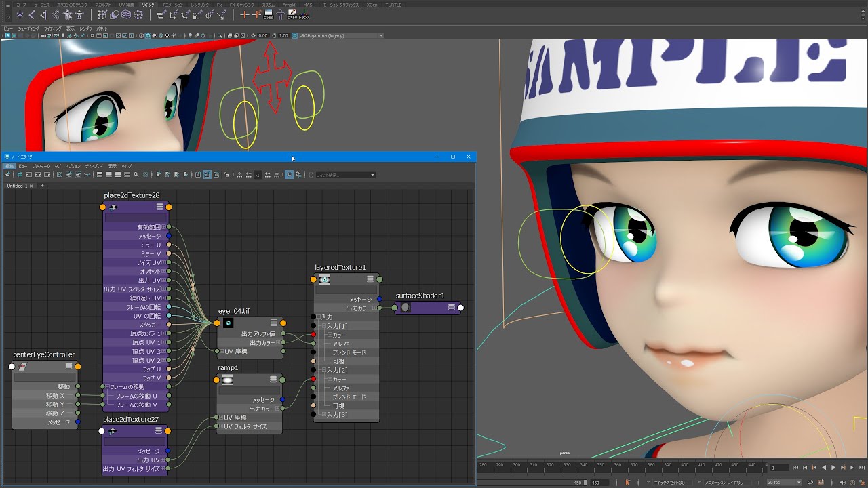
Task: Click the Node Editor create node icon
Action: pyautogui.click(x=7, y=175)
